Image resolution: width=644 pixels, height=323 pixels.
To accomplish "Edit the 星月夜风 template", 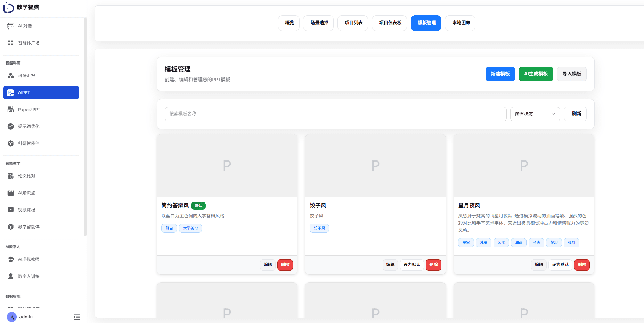I will [539, 265].
